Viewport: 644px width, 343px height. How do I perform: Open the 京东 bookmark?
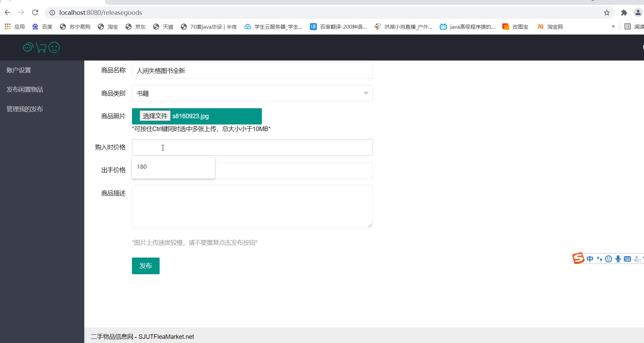[135, 27]
